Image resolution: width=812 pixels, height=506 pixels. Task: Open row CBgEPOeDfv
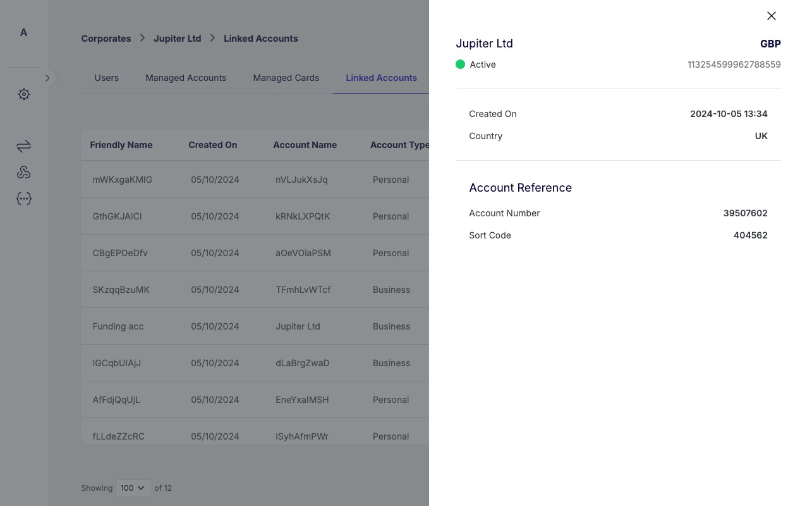point(255,253)
